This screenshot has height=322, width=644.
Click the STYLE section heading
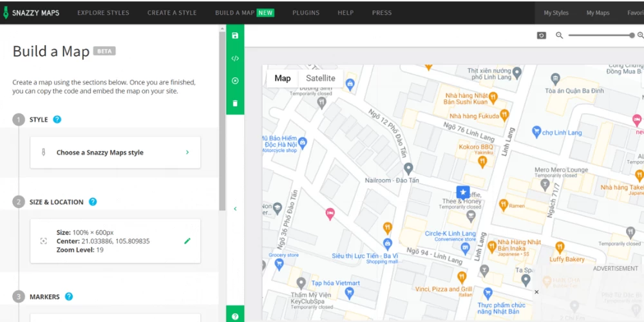[39, 120]
